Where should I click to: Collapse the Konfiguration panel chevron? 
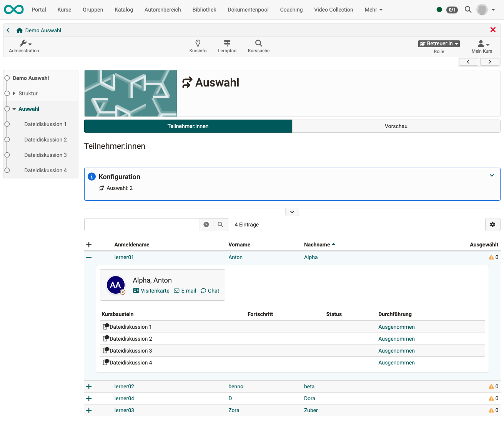492,176
